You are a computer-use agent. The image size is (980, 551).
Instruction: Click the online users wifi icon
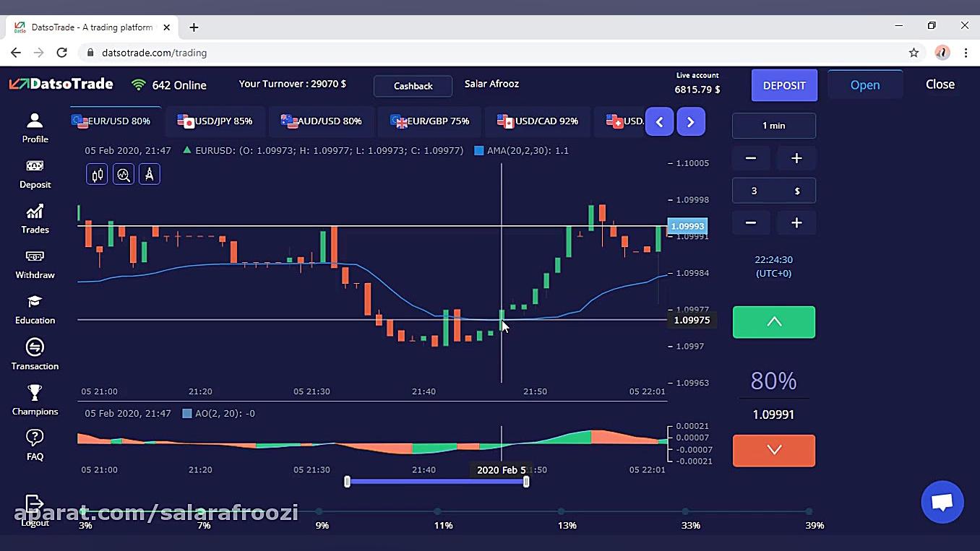(138, 85)
